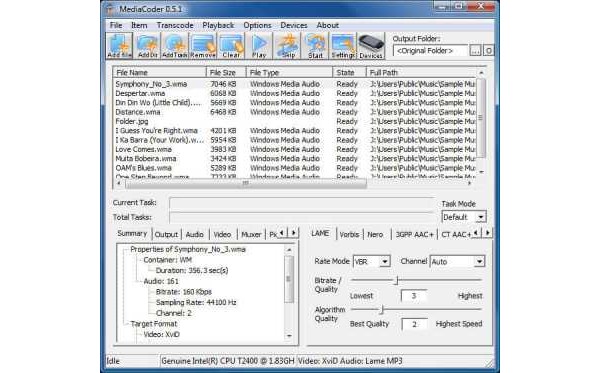600x373 pixels.
Task: Sort by the File Type column header
Action: click(x=289, y=72)
